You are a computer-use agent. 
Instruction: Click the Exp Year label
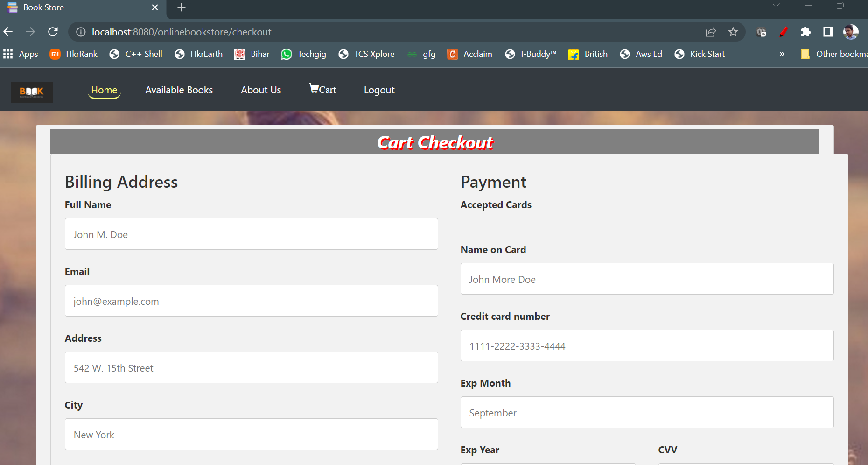(480, 450)
